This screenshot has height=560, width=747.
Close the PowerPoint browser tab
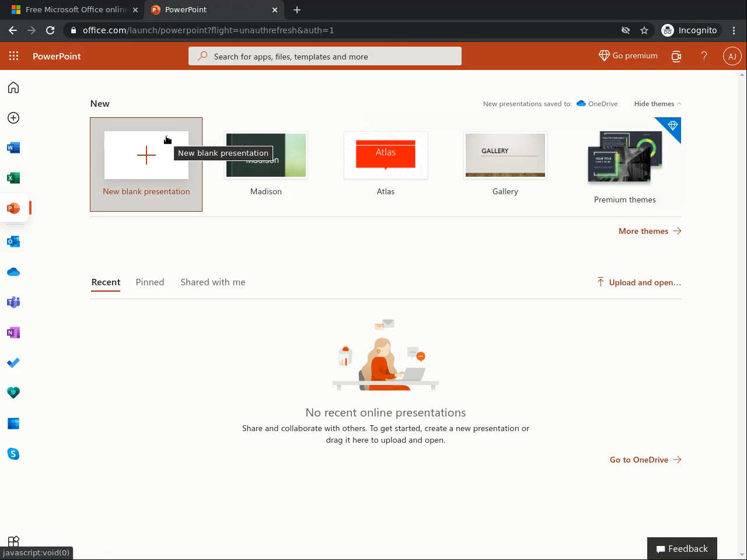[x=275, y=10]
